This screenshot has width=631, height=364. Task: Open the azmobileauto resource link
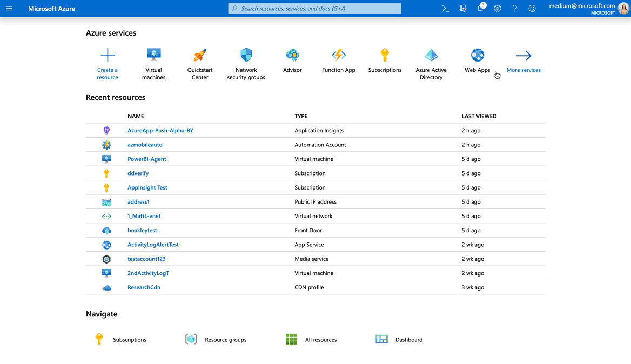(x=145, y=145)
